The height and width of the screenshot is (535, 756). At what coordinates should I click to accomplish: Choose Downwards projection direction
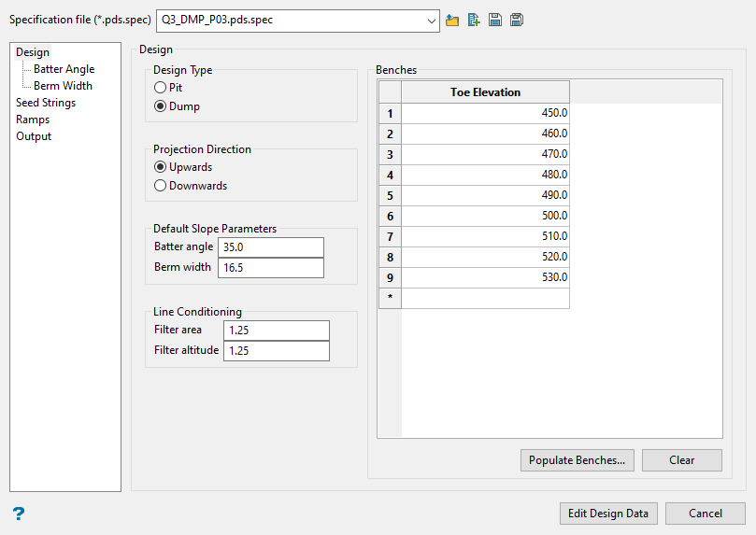[x=161, y=186]
